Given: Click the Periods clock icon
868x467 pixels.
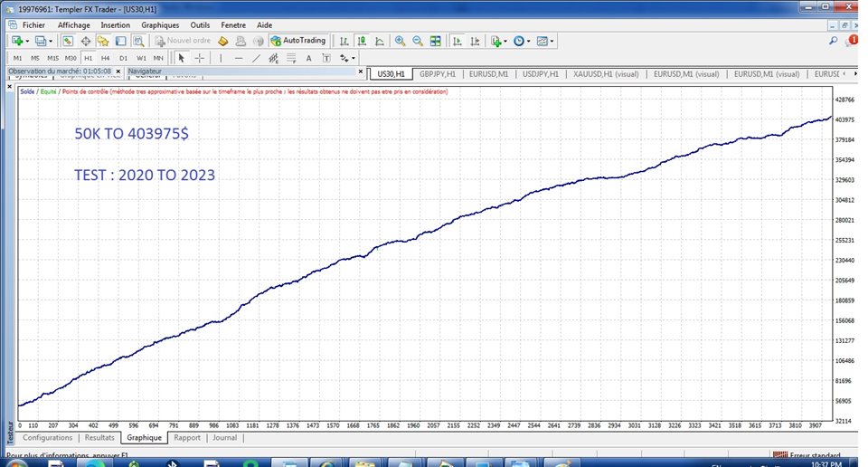Looking at the screenshot, I should [519, 41].
